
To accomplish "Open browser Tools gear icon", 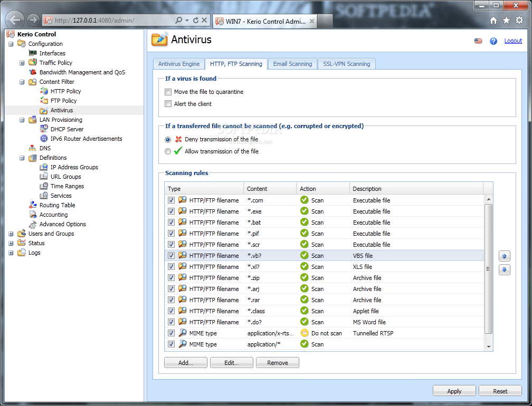I will tap(519, 21).
